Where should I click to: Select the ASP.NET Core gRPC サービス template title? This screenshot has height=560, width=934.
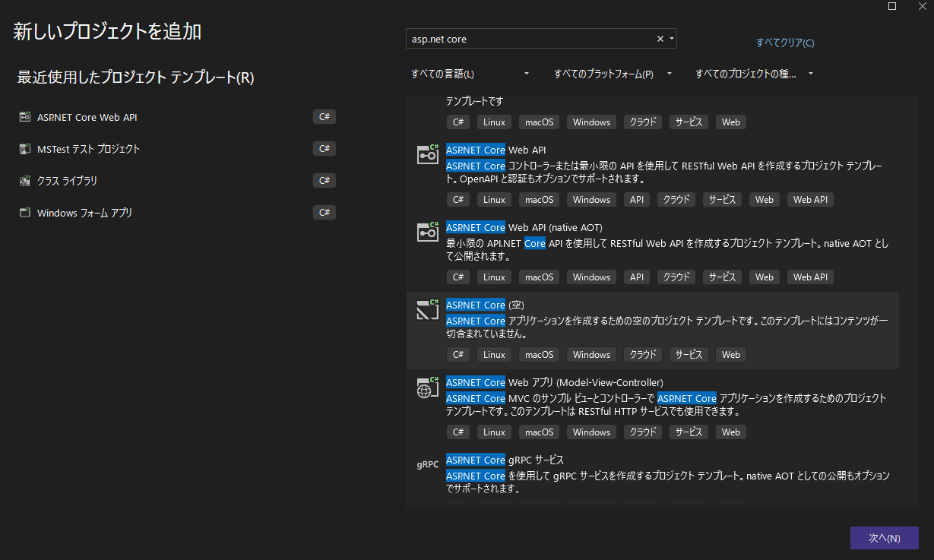point(505,460)
